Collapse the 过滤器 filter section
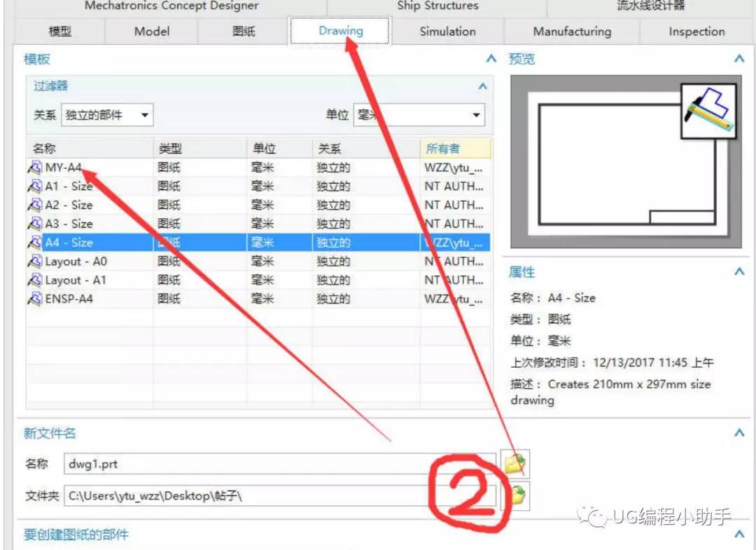The width and height of the screenshot is (756, 550). [482, 86]
